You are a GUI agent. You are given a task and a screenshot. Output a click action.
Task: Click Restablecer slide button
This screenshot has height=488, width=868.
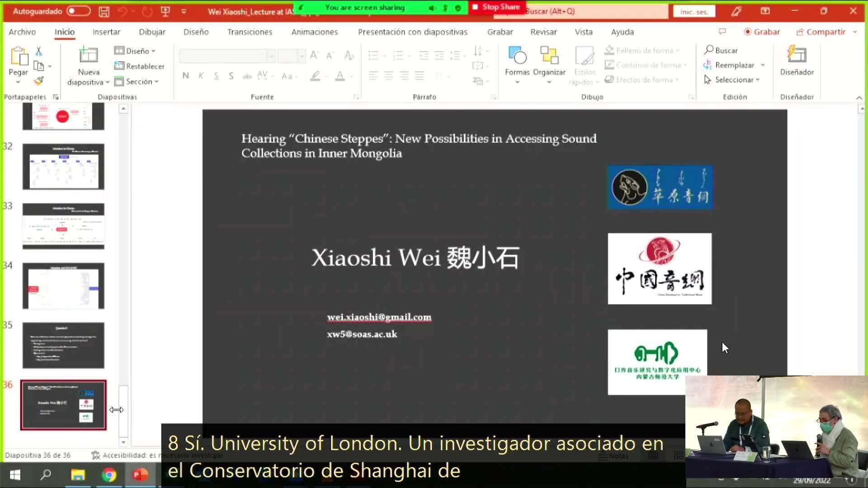point(139,66)
